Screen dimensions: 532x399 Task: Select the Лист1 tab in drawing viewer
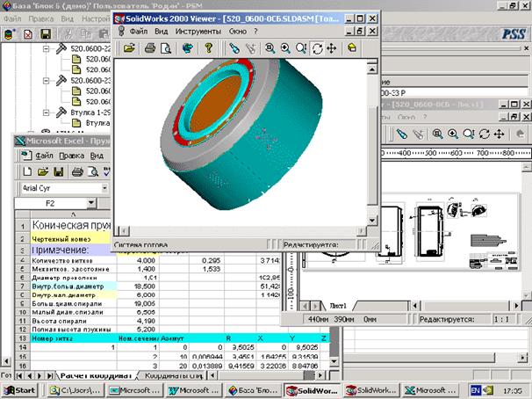point(338,306)
